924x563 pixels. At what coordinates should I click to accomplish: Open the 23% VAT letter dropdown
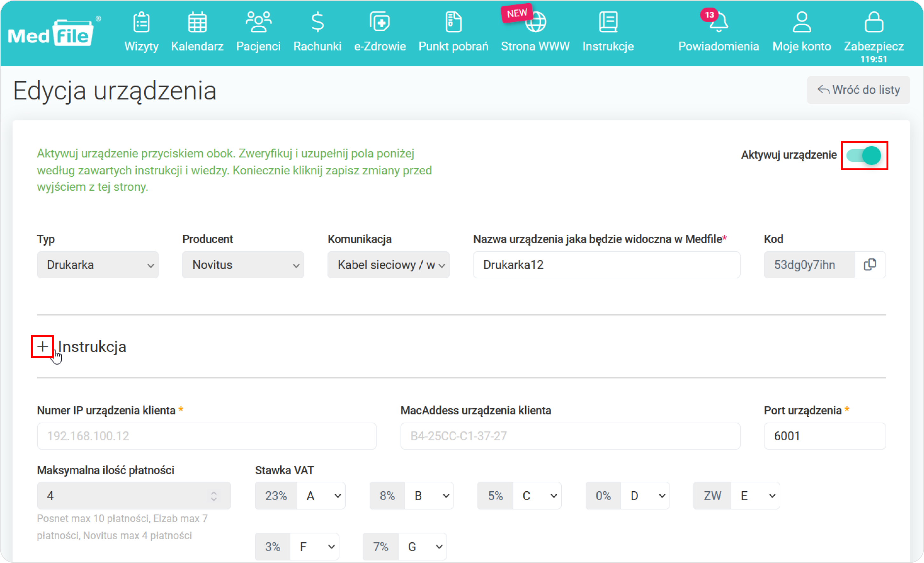pos(321,496)
